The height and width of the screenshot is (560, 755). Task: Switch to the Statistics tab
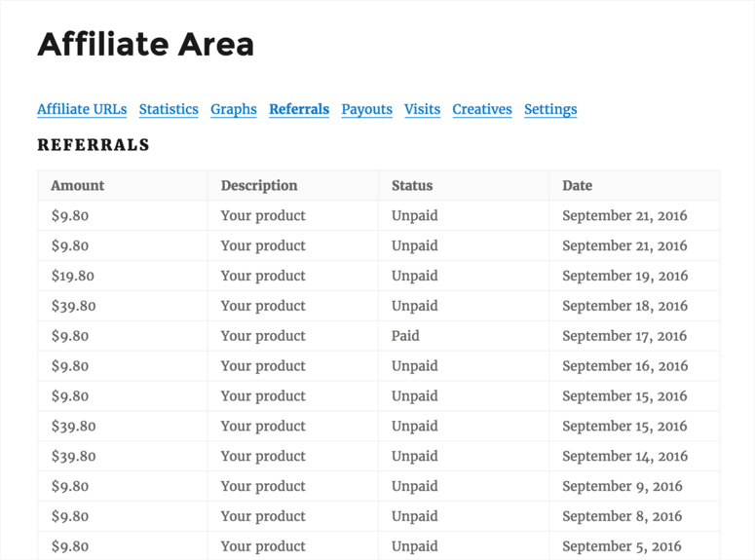tap(169, 109)
